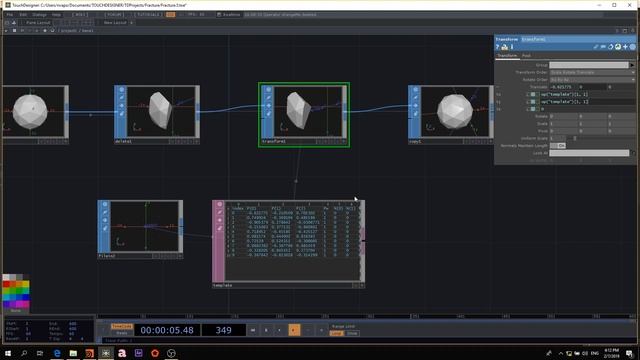Click the reset to start transport button

pyautogui.click(x=253, y=330)
